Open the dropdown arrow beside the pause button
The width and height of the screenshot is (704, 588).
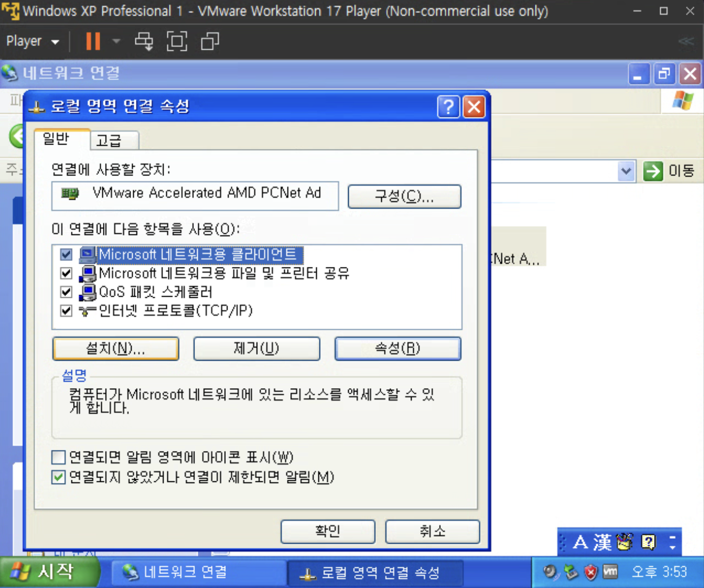click(116, 41)
